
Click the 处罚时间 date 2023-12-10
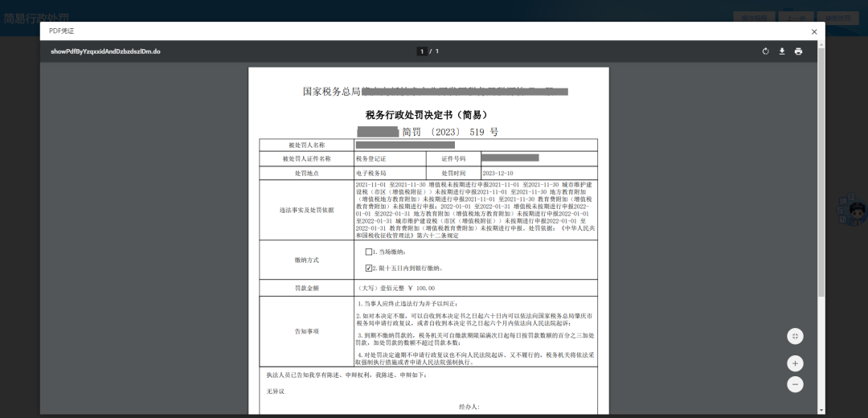point(497,173)
